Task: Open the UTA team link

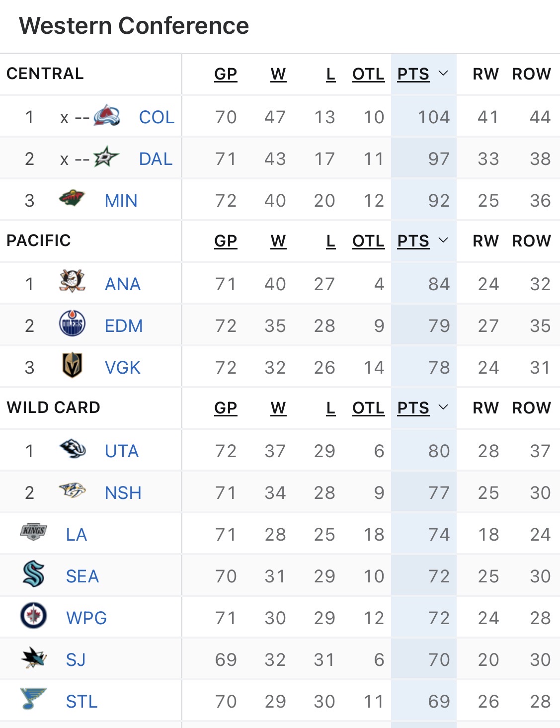Action: click(x=122, y=451)
